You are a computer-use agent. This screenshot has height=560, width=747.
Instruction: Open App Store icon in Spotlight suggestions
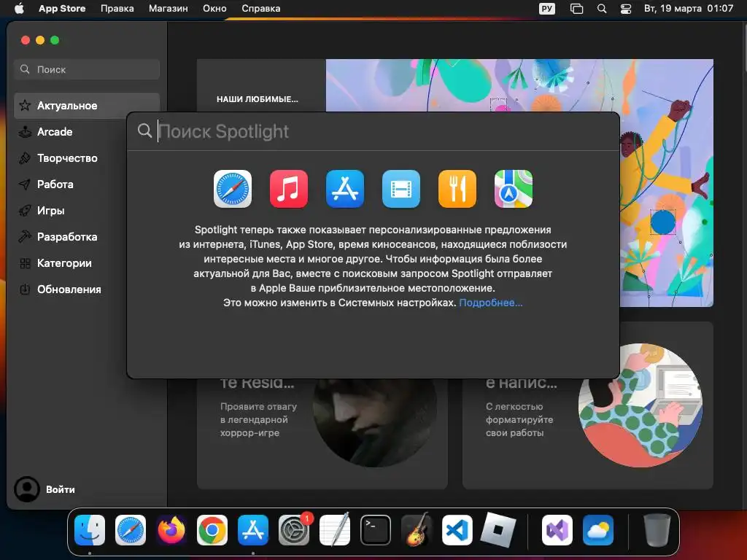pyautogui.click(x=345, y=189)
